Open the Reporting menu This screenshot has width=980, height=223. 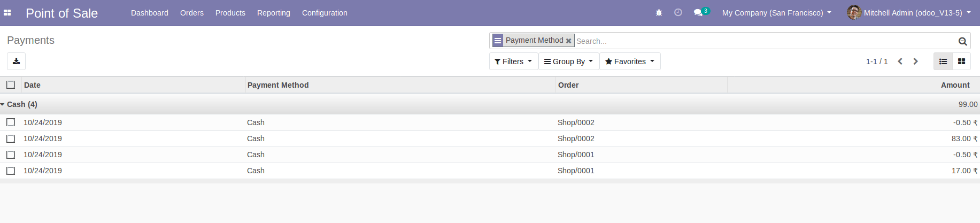click(x=273, y=13)
